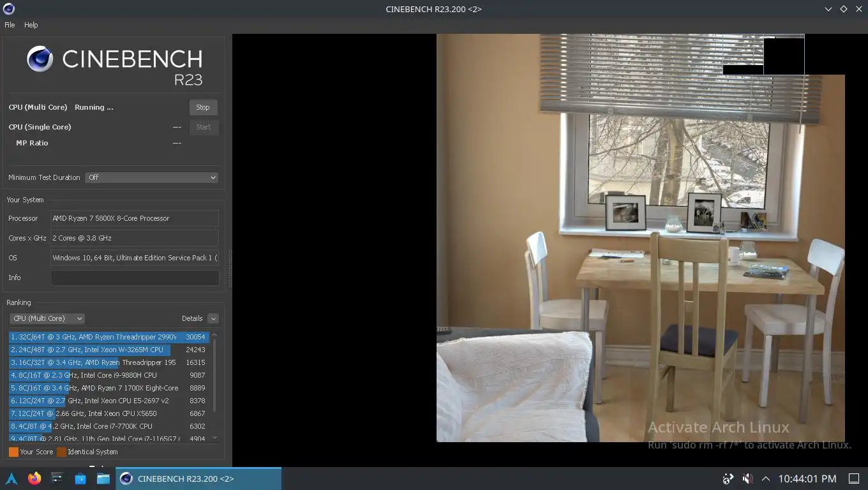Select the Intel Core i9-9880H ranking row

click(x=108, y=375)
